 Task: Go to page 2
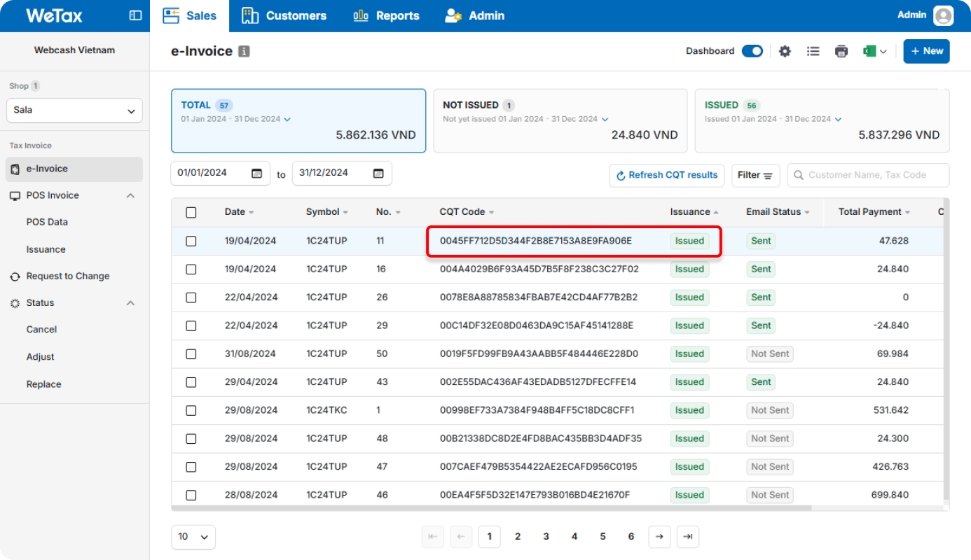(x=518, y=537)
